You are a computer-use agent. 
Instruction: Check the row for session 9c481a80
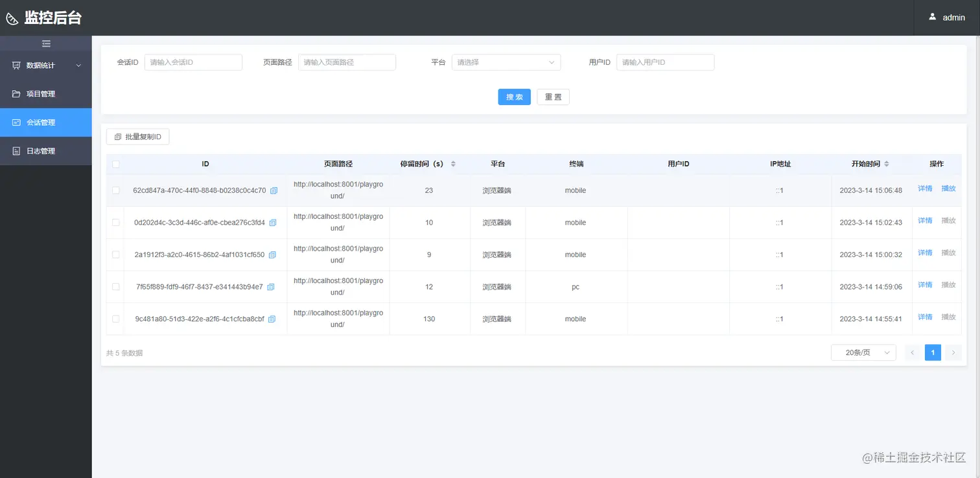(116, 319)
